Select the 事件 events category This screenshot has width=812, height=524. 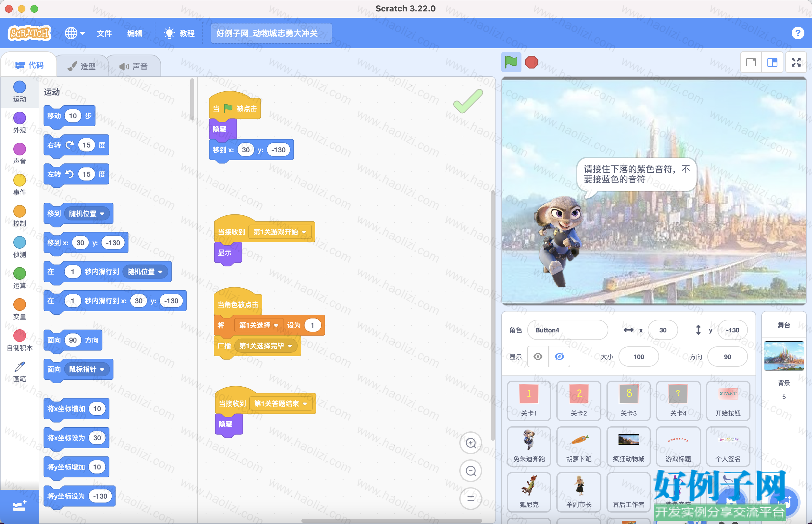19,185
